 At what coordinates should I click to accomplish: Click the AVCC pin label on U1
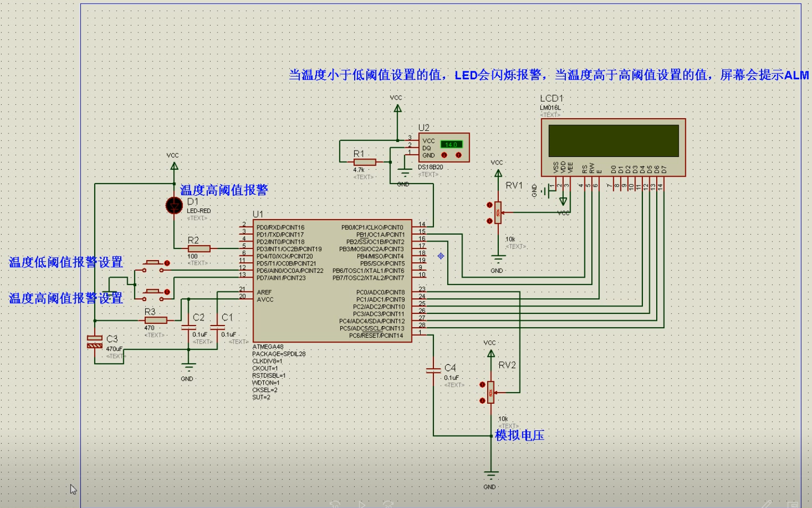click(265, 299)
